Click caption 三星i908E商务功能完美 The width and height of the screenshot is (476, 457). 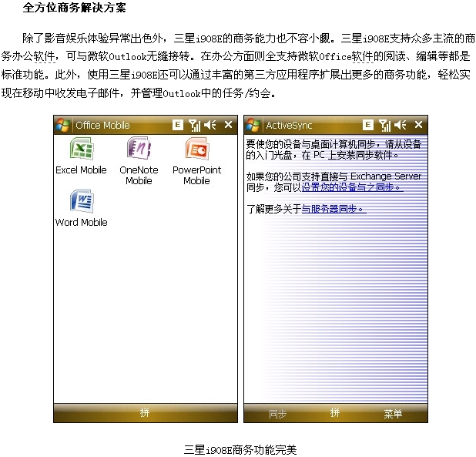240,450
